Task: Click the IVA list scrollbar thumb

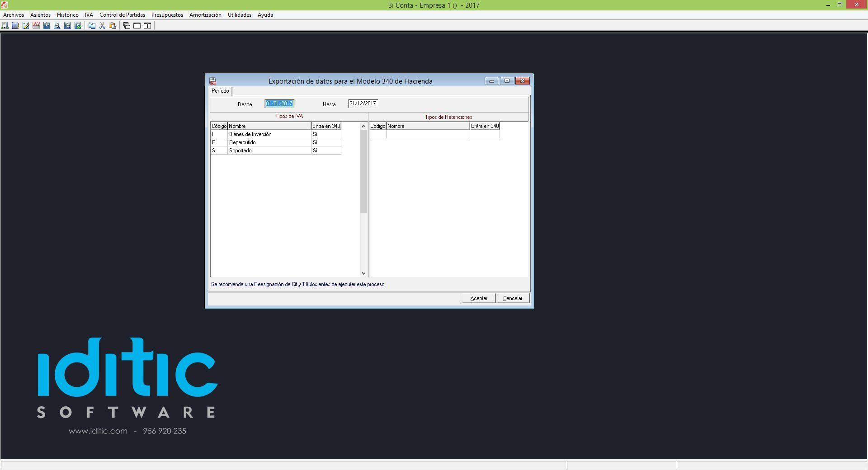Action: click(x=363, y=172)
